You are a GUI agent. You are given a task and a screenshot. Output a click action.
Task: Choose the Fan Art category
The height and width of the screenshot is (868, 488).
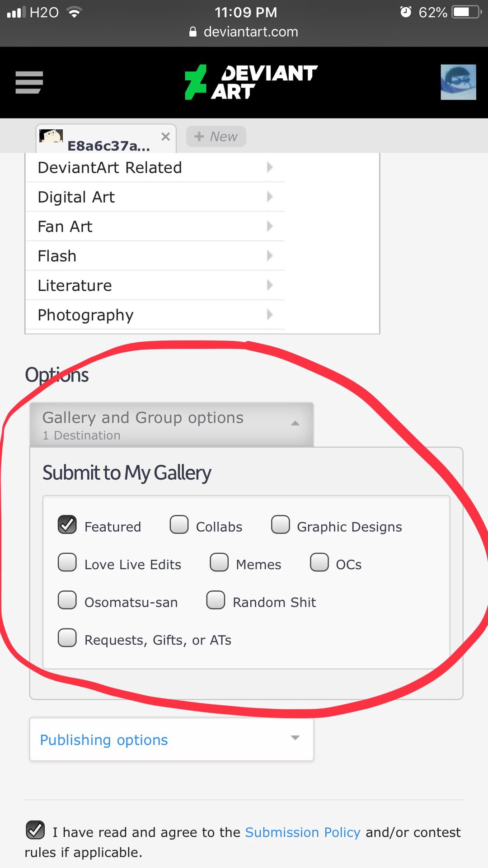[x=155, y=226]
